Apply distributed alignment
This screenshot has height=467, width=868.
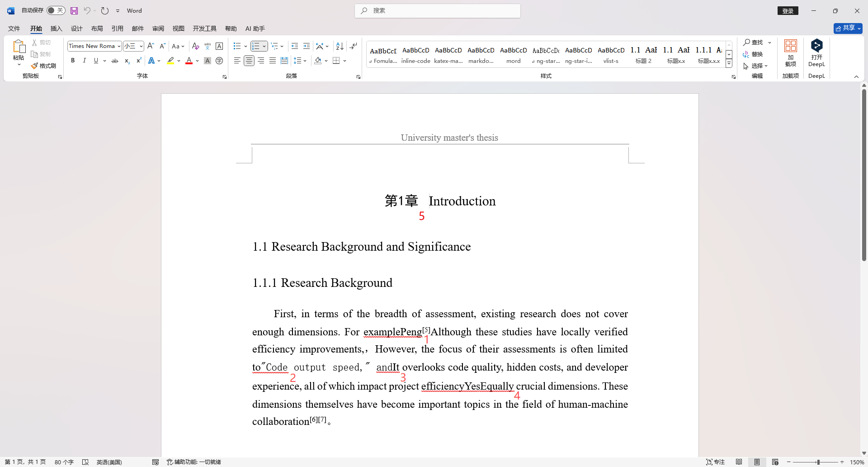coord(284,61)
